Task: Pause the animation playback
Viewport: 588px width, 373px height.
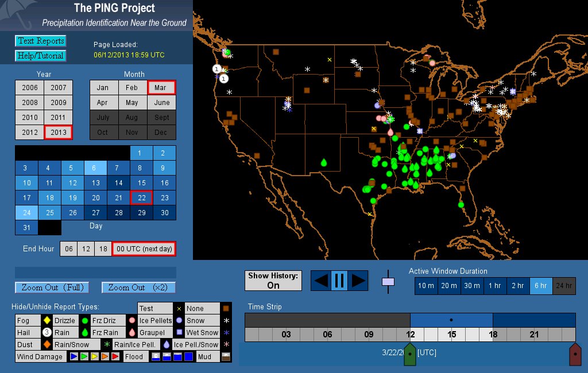Action: tap(339, 281)
